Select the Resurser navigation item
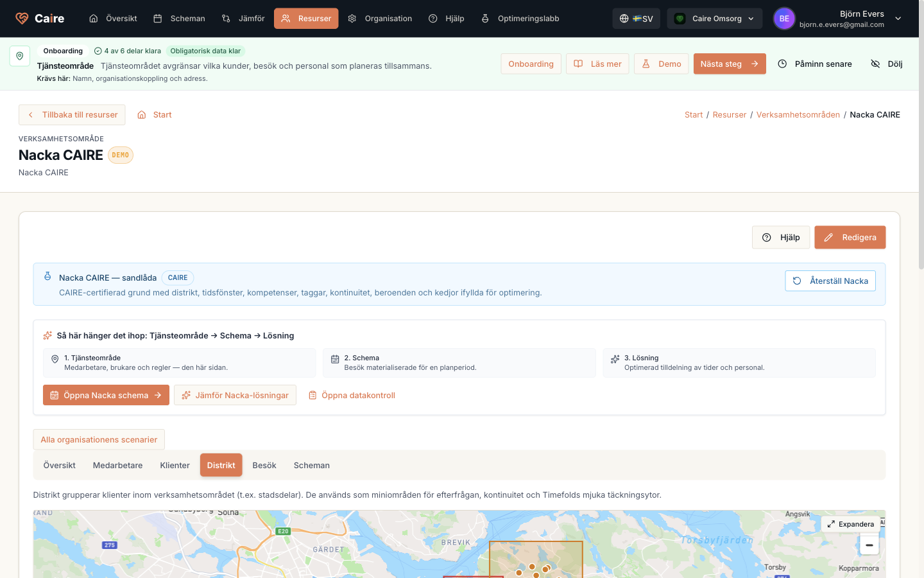 306,19
